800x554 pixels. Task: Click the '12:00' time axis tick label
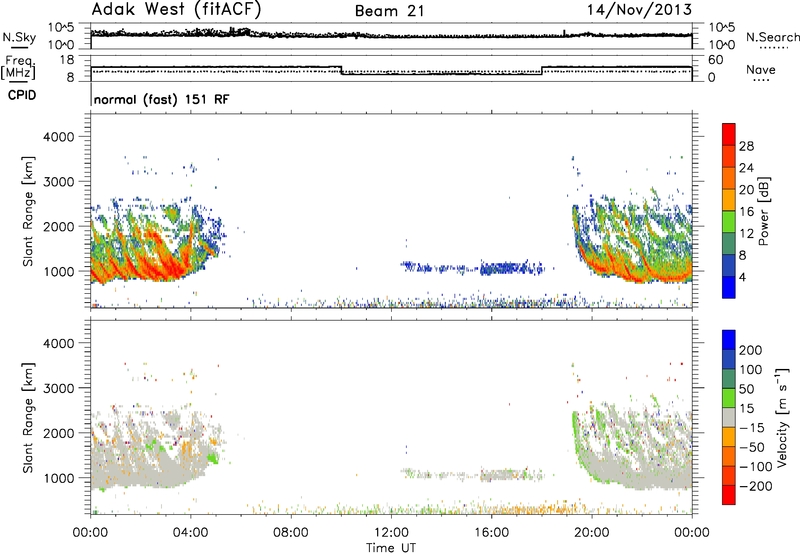pyautogui.click(x=391, y=533)
